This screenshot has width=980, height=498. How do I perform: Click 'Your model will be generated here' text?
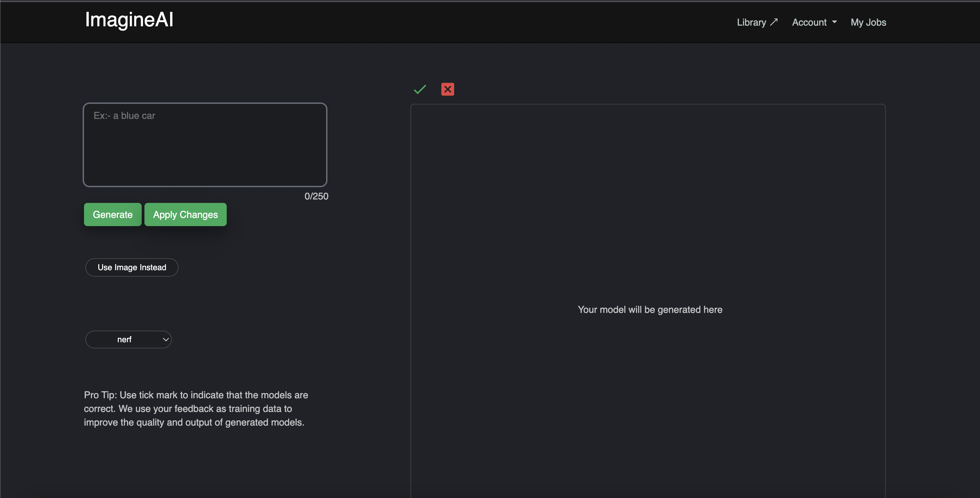click(x=650, y=310)
